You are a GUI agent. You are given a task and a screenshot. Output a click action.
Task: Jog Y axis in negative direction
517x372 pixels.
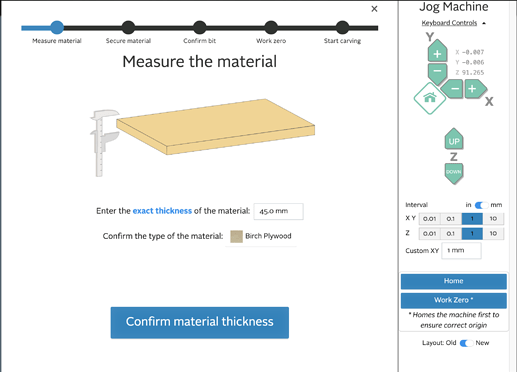pyautogui.click(x=437, y=73)
